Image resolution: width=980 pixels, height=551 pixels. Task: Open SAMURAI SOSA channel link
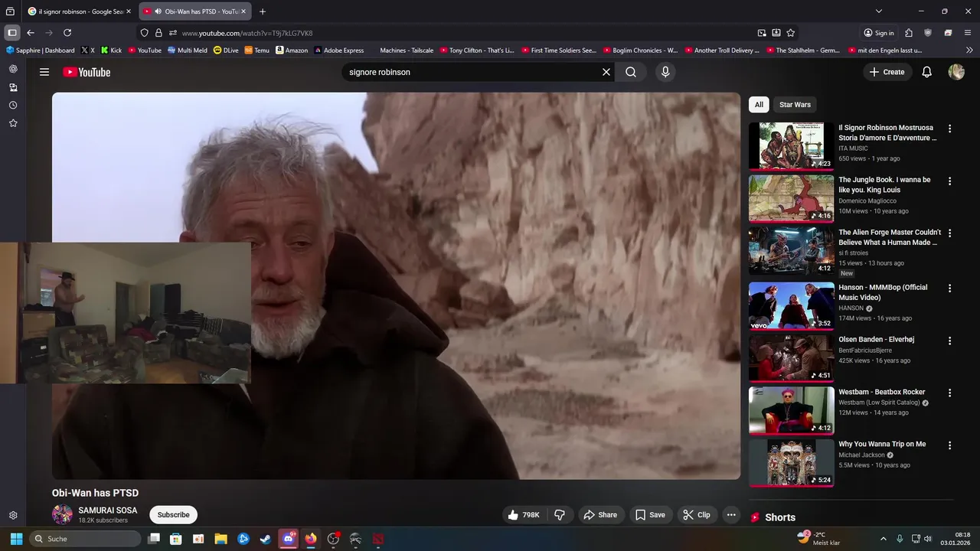pos(108,510)
